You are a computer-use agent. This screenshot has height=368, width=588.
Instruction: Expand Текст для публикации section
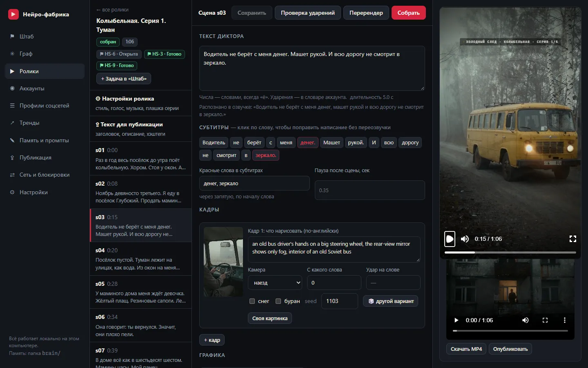point(140,129)
